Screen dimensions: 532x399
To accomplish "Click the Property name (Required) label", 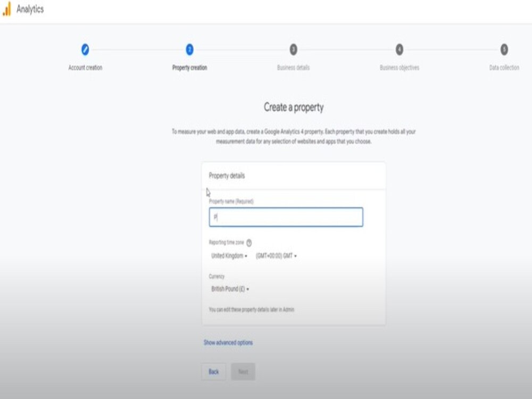I will coord(231,201).
